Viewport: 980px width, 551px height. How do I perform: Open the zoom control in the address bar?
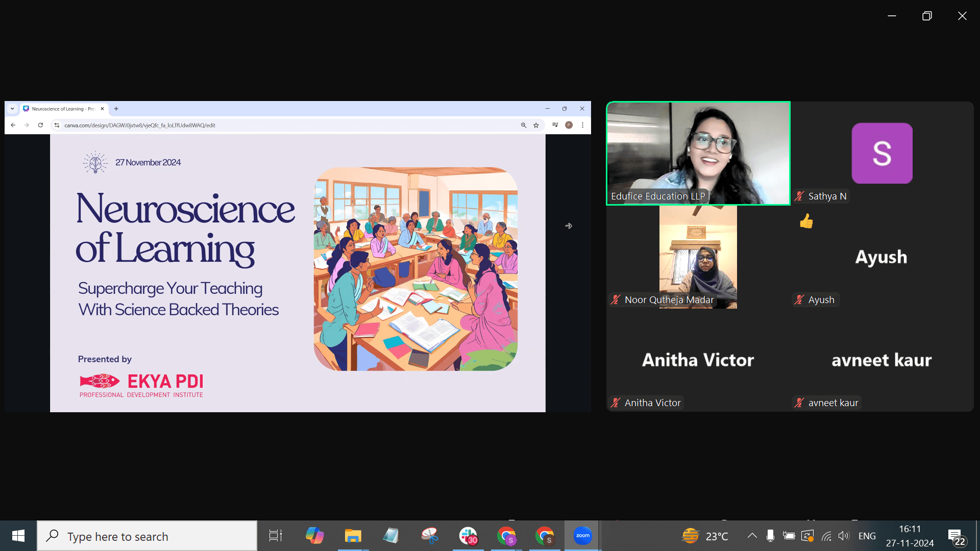point(523,125)
